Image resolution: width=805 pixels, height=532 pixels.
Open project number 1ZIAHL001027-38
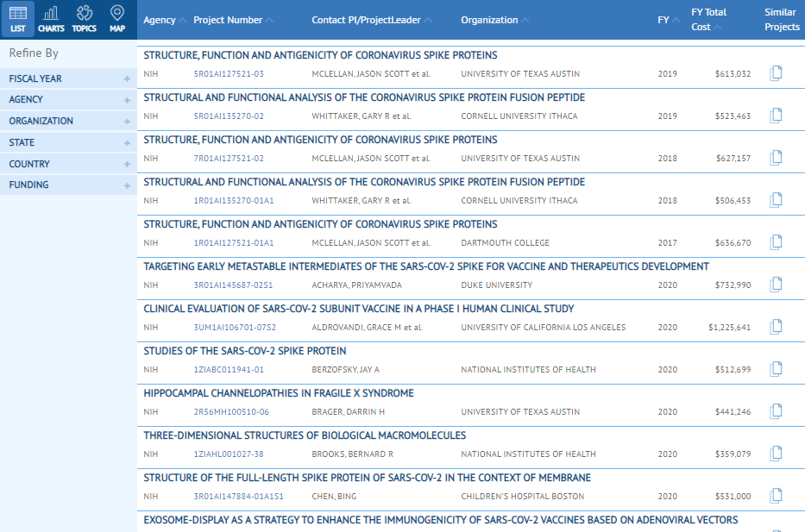pos(229,454)
